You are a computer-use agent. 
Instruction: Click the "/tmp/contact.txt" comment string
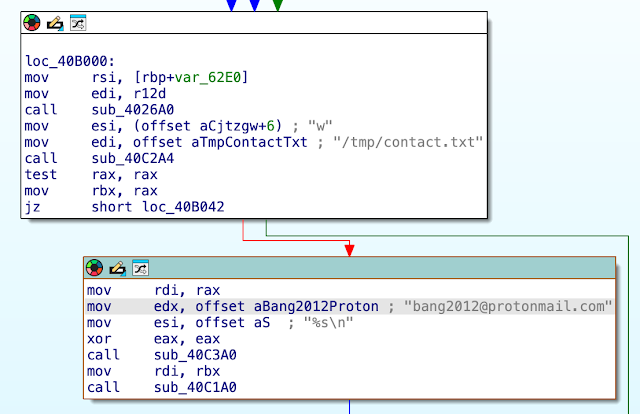[408, 142]
